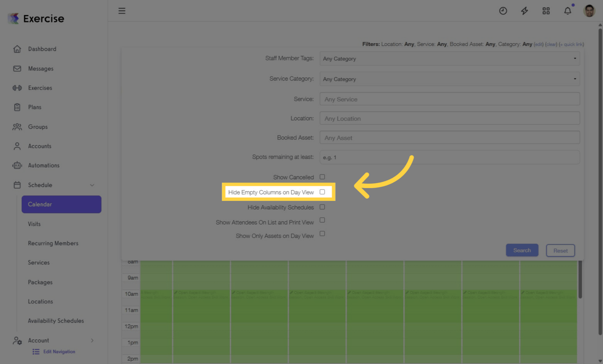Enable Show Only Assets on Day View
The height and width of the screenshot is (364, 603).
[x=322, y=234]
